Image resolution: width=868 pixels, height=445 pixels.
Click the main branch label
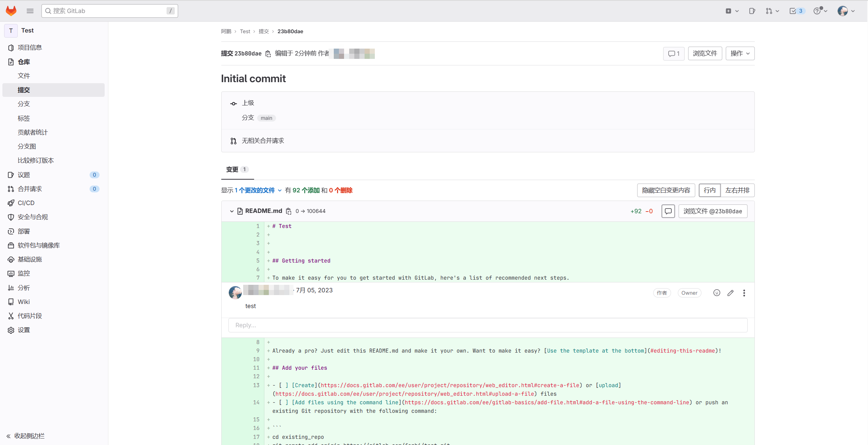click(266, 118)
